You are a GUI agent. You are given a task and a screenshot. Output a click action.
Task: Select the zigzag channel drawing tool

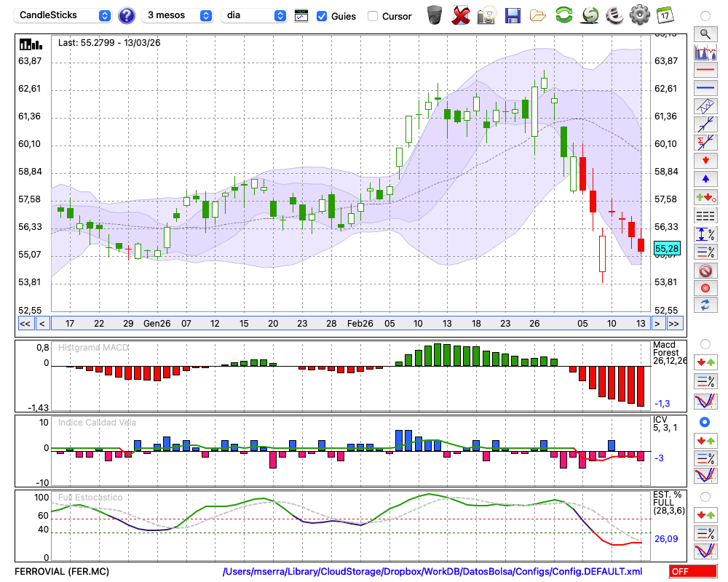[705, 106]
